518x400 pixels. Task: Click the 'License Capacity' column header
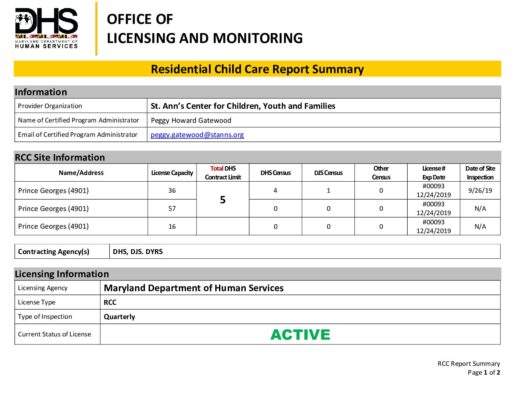(172, 173)
